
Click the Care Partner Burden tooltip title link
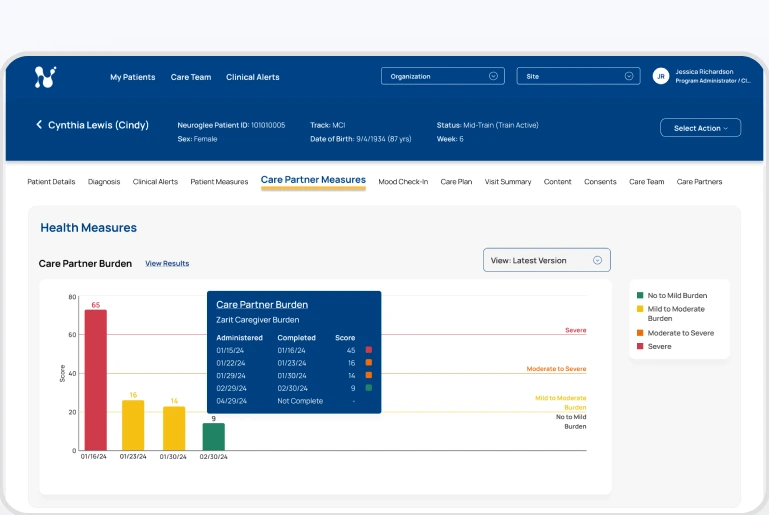pos(262,305)
